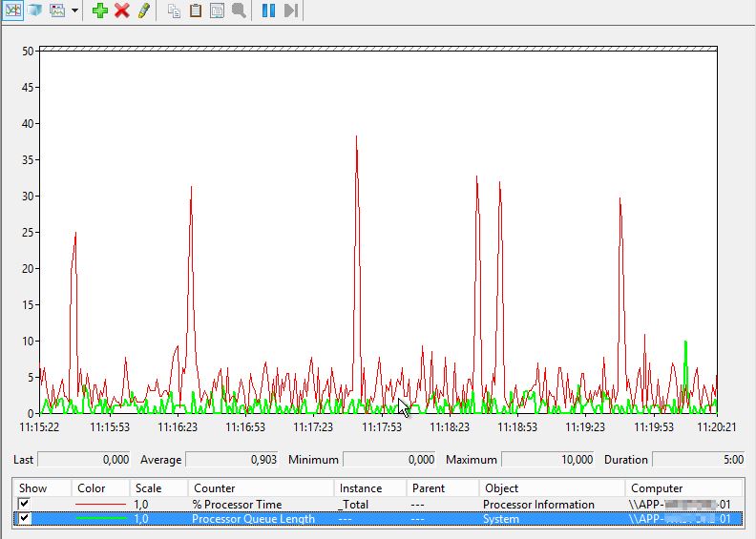Viewport: 756px width, 539px height.
Task: Open the Properties icon in toolbar
Action: (217, 10)
